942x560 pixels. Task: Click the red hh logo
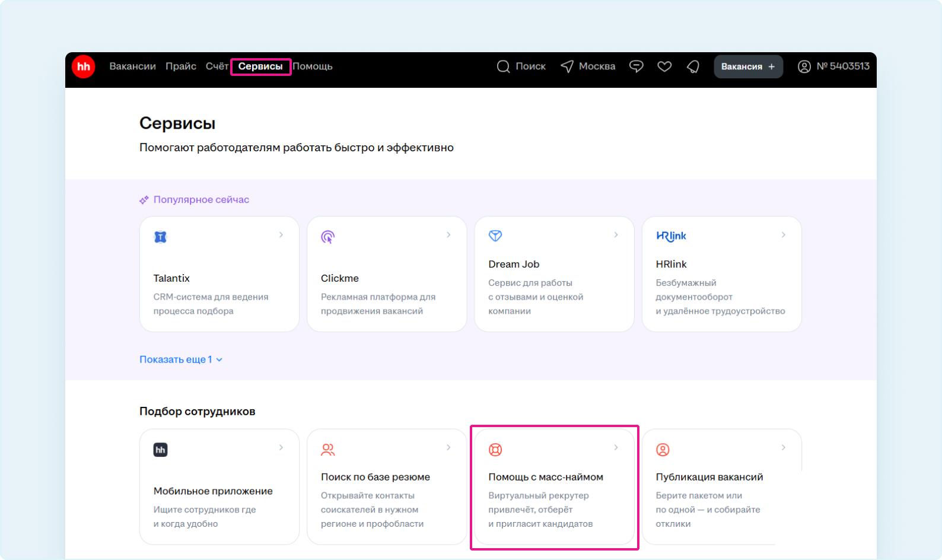(x=84, y=66)
